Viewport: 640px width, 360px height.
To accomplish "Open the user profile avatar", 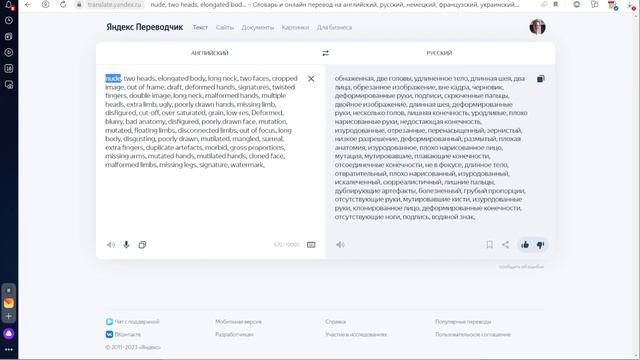I will (x=537, y=27).
